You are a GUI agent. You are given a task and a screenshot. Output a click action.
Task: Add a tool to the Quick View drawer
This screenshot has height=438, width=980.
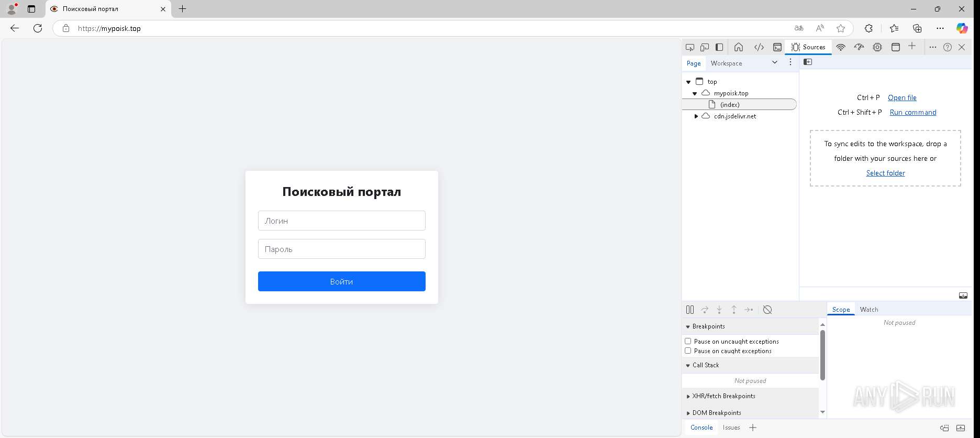[753, 428]
